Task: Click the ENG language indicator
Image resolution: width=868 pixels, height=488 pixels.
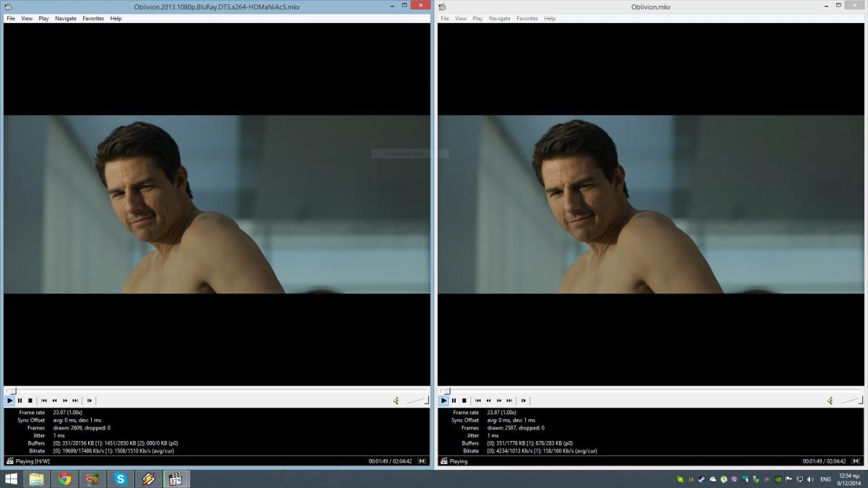Action: pyautogui.click(x=825, y=479)
